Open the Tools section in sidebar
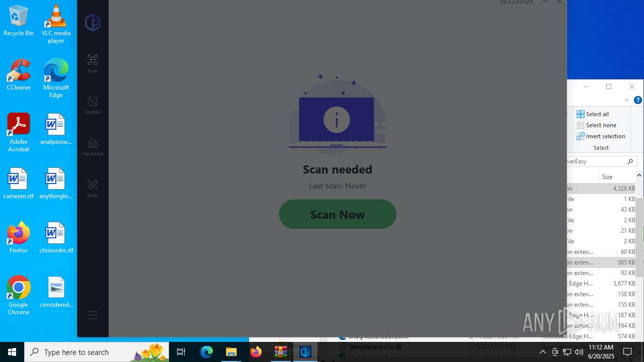Screen dimensions: 644x362 coord(93,189)
